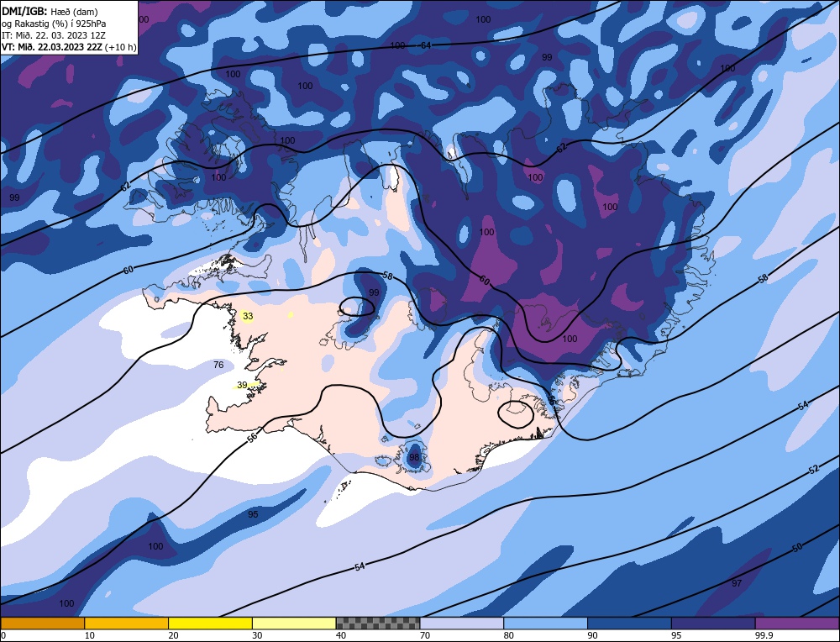Viewport: 840px width, 642px height.
Task: Click the legend tick label 80
Action: point(509,635)
